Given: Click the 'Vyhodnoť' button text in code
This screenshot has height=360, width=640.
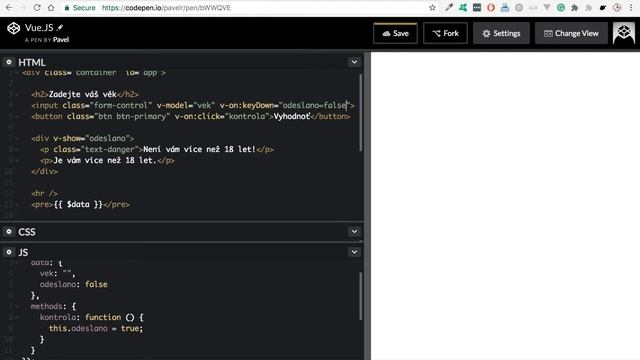Looking at the screenshot, I should [x=292, y=116].
